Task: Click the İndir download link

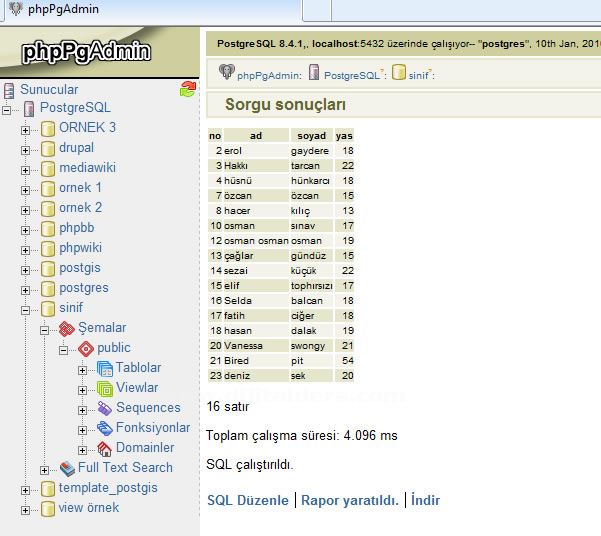Action: [425, 500]
